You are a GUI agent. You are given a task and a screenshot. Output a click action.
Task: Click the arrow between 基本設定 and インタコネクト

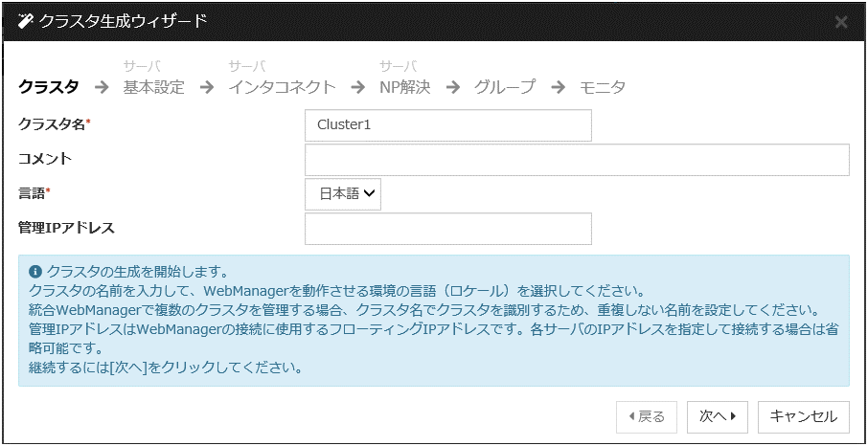[x=206, y=87]
